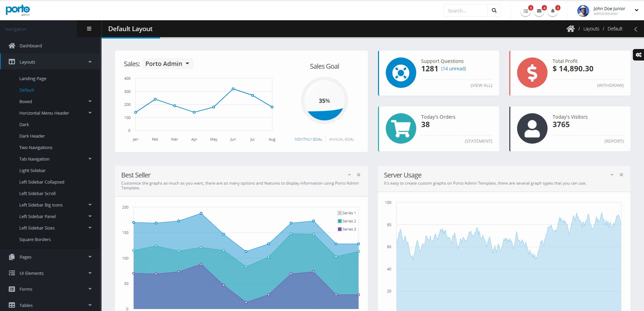Open the messages envelope icon
This screenshot has height=311, width=644.
[539, 10]
